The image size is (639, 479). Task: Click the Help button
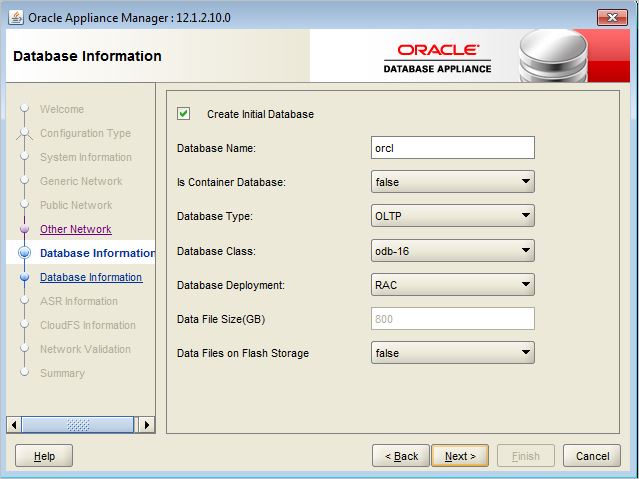pyautogui.click(x=44, y=456)
